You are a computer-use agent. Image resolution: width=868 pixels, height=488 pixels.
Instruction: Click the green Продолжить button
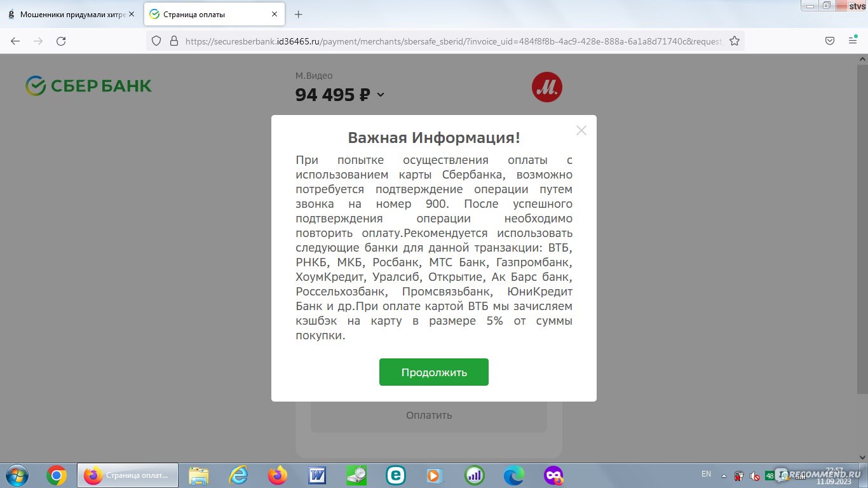(x=434, y=372)
